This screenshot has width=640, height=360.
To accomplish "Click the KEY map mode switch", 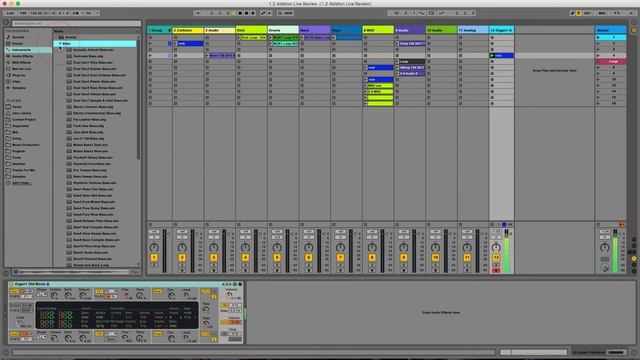I will click(x=587, y=13).
